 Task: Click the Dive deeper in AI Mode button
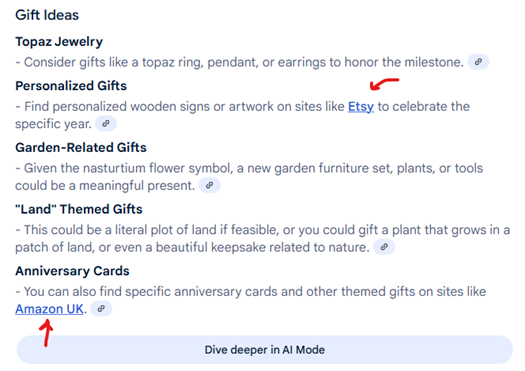point(265,350)
